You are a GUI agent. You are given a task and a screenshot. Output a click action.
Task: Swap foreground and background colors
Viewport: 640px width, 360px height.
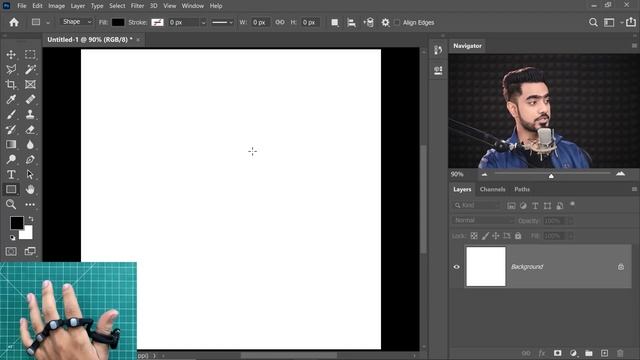coord(31,219)
